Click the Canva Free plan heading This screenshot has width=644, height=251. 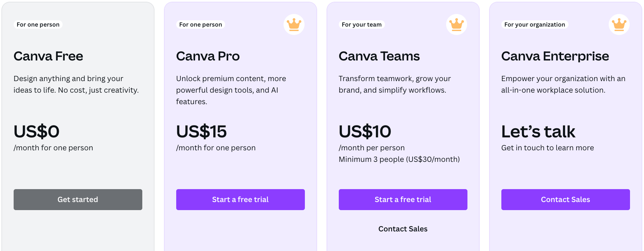(48, 56)
